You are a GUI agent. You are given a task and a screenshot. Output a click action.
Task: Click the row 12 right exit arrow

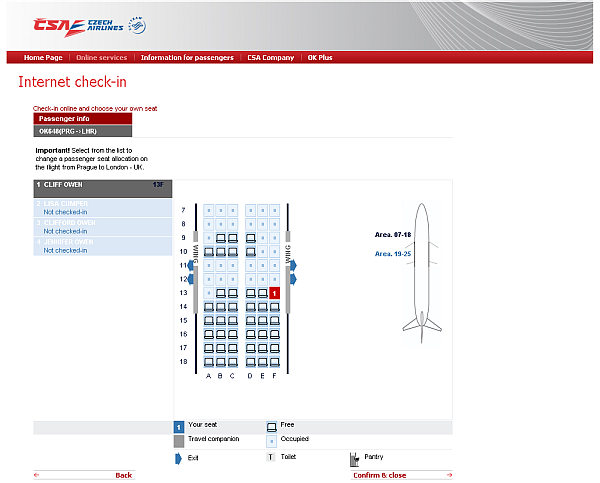pyautogui.click(x=293, y=279)
